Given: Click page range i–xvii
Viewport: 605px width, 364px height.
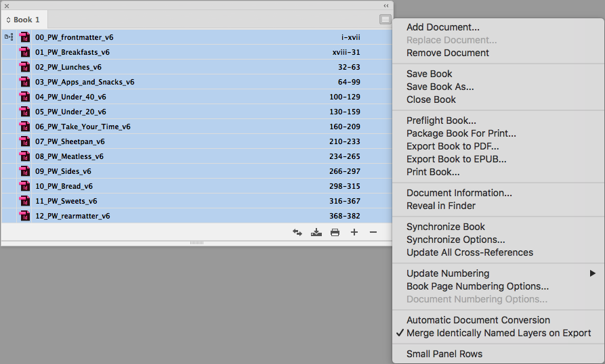Looking at the screenshot, I should pyautogui.click(x=350, y=37).
